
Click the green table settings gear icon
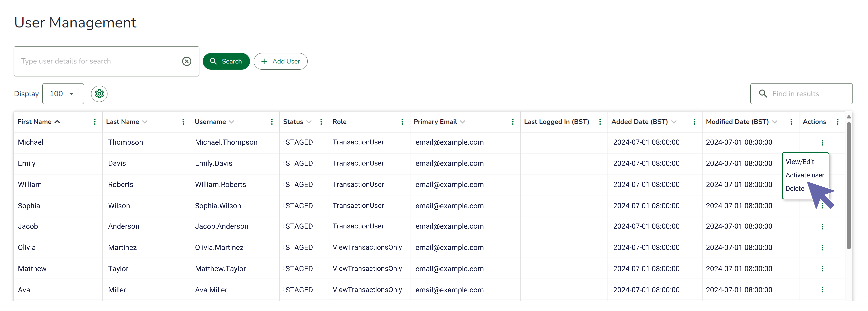99,94
